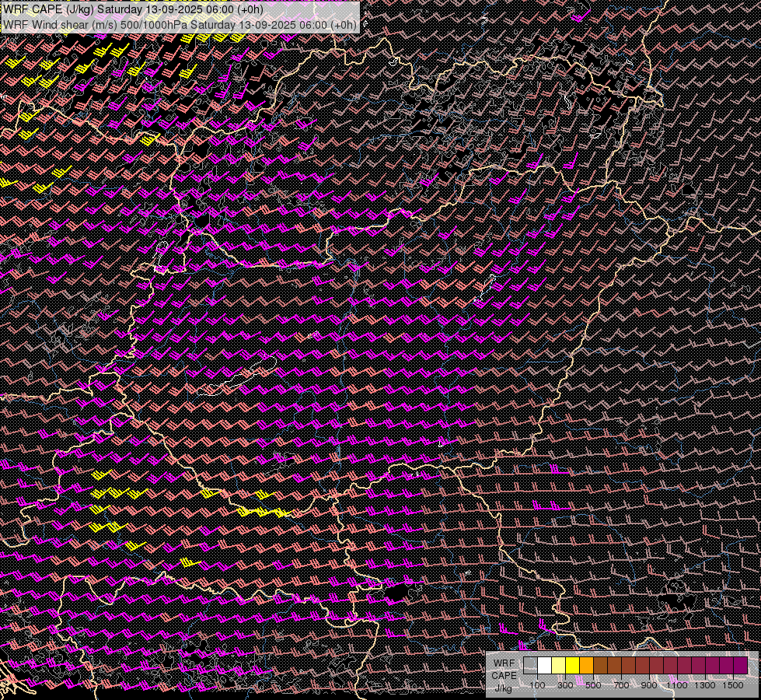Image resolution: width=761 pixels, height=700 pixels.
Task: Click the 700 legend scale label
Action: pos(621,685)
